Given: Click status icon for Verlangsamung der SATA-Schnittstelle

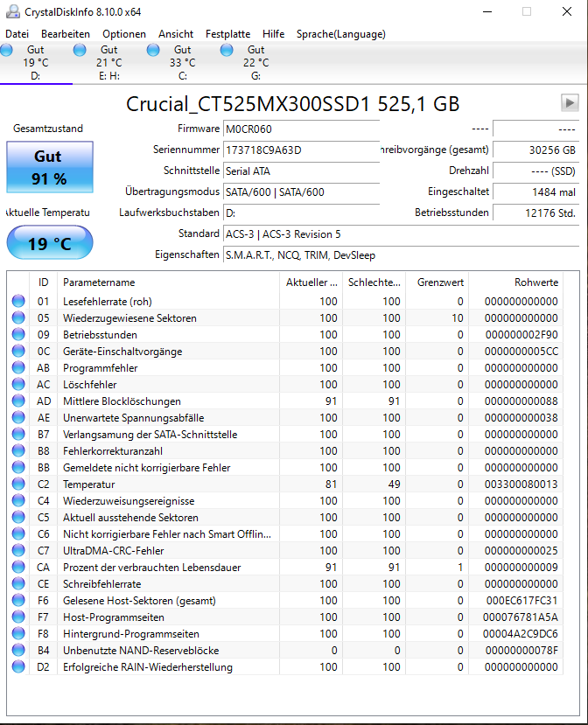Looking at the screenshot, I should click(x=18, y=434).
